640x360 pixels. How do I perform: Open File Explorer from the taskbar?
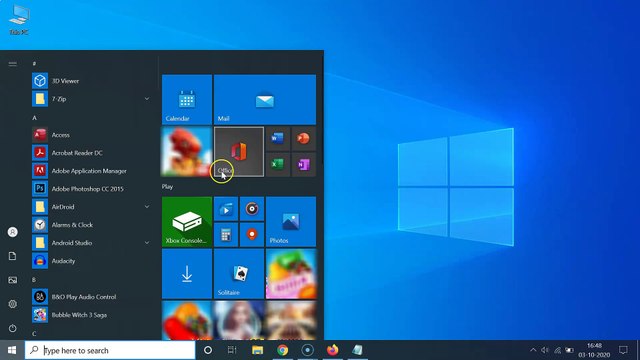tap(257, 350)
